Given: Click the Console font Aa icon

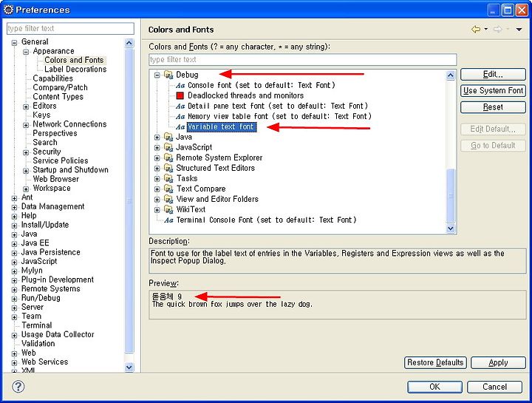Looking at the screenshot, I should [180, 86].
